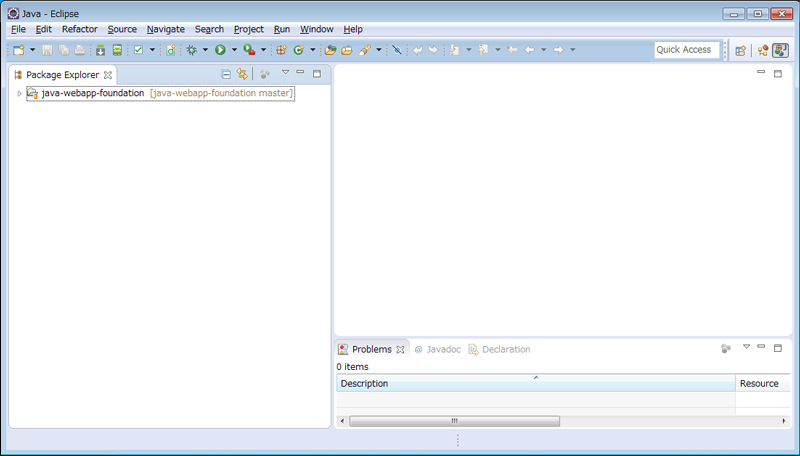Switch to the active Java perspective button
800x456 pixels.
coord(780,50)
